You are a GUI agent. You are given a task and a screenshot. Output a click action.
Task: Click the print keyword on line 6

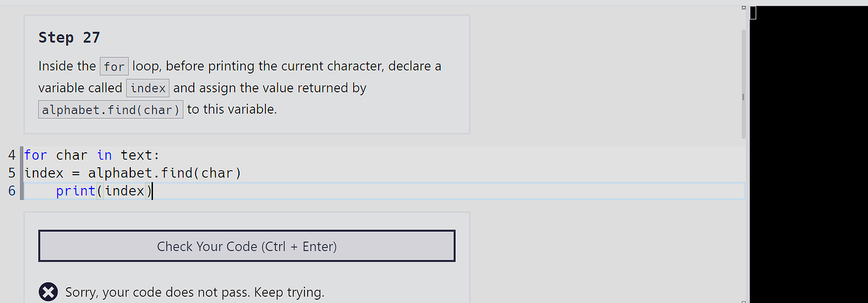75,191
